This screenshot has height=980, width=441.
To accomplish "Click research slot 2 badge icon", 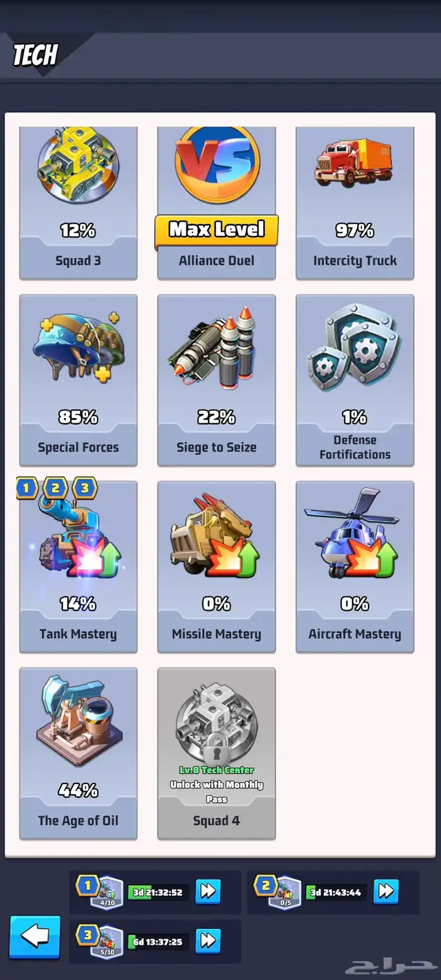I will click(279, 892).
